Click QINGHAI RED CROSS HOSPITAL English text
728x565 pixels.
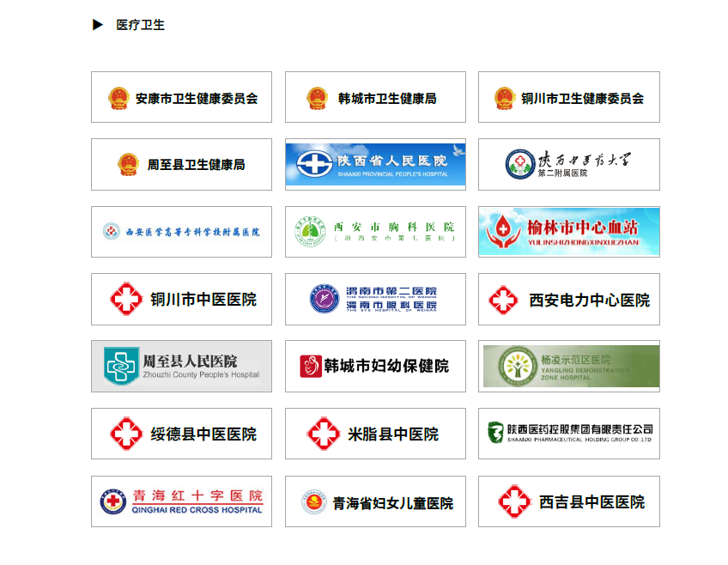[x=197, y=510]
